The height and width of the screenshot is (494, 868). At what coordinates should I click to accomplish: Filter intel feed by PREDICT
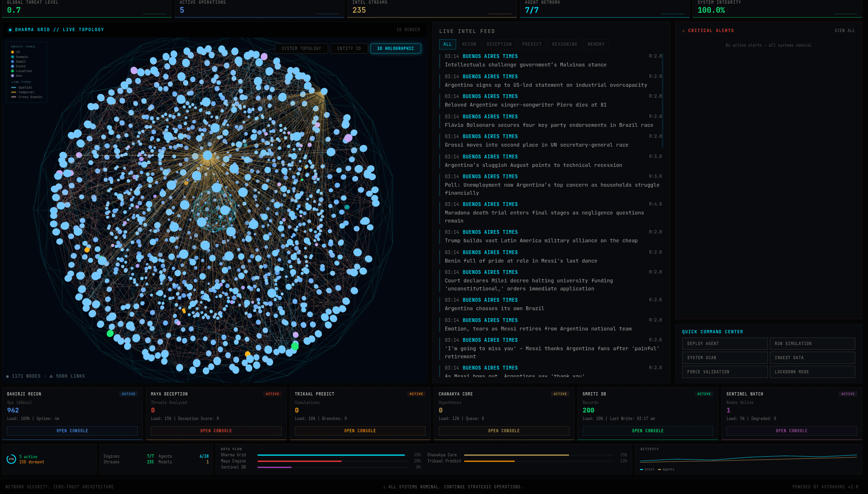pyautogui.click(x=532, y=44)
